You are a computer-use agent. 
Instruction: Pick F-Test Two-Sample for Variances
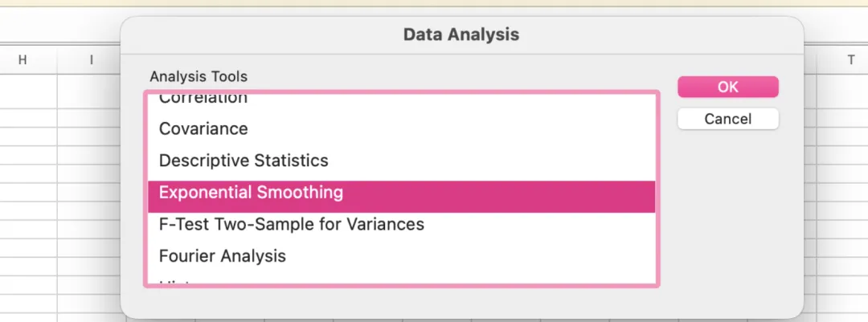pyautogui.click(x=291, y=225)
